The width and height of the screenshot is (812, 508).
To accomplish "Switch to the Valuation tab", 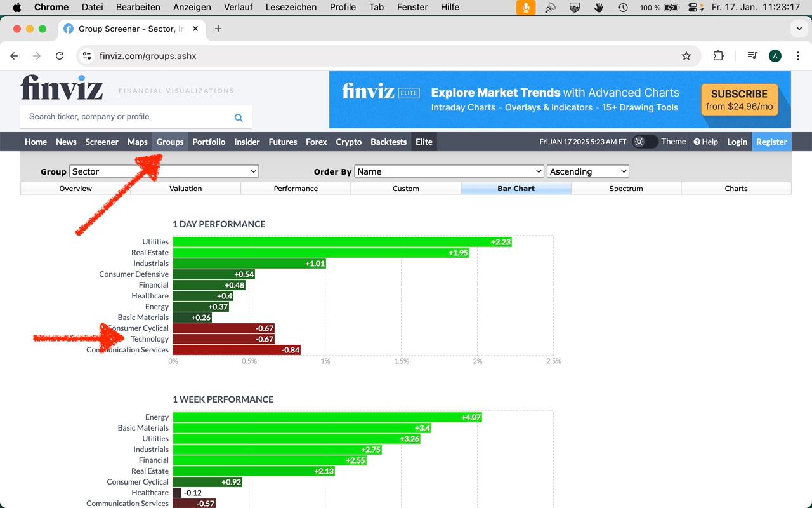I will click(185, 189).
